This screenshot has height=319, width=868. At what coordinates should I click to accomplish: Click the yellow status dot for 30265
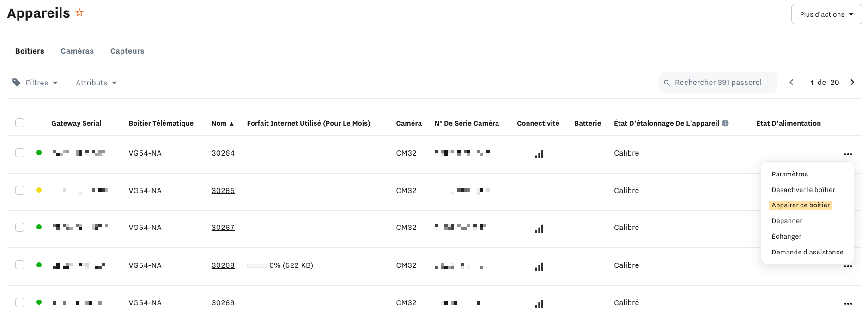[39, 190]
